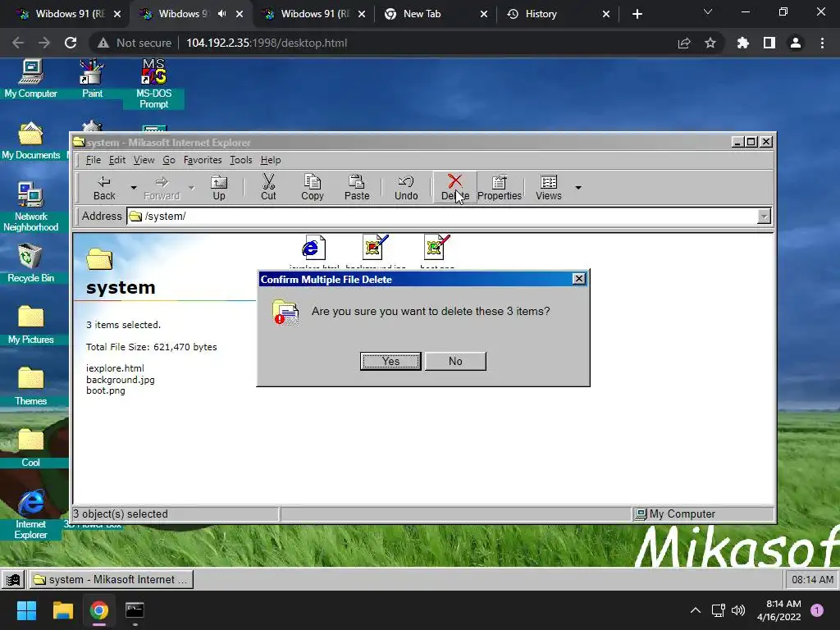Open My Computer desktop icon

click(x=30, y=79)
